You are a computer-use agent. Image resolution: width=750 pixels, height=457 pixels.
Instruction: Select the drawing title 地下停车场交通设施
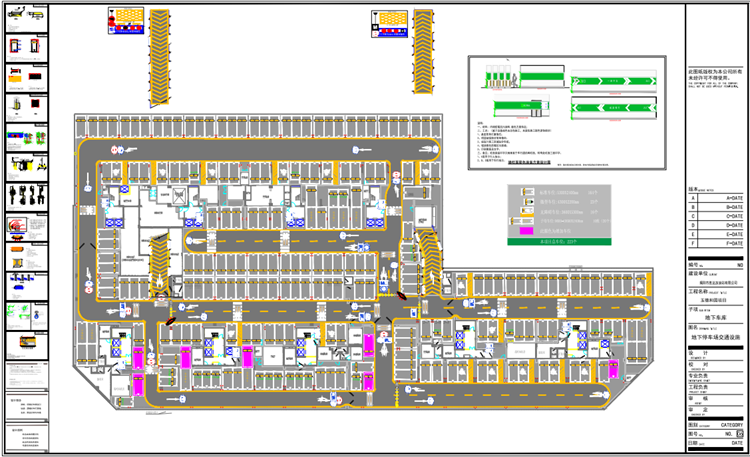click(x=716, y=337)
